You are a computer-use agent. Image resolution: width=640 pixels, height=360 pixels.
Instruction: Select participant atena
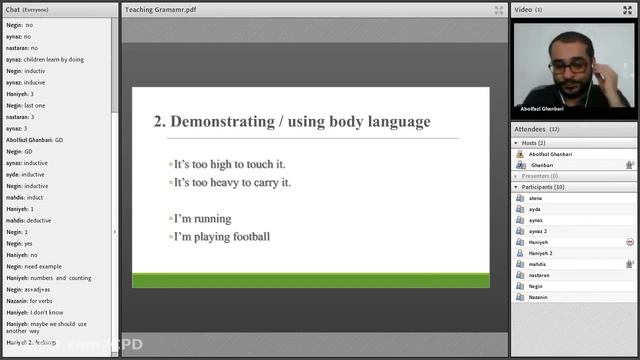(x=574, y=198)
